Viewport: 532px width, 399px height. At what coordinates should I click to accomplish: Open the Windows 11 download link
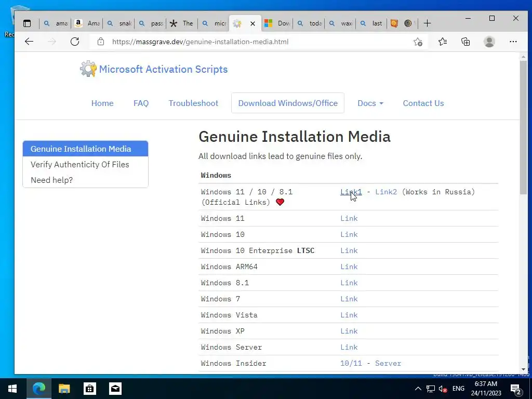(349, 219)
